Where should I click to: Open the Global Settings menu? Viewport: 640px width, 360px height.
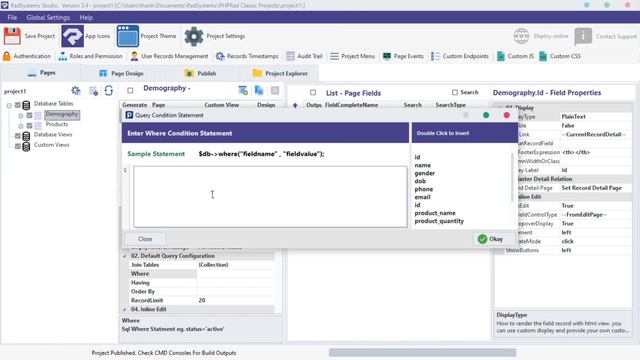(48, 18)
